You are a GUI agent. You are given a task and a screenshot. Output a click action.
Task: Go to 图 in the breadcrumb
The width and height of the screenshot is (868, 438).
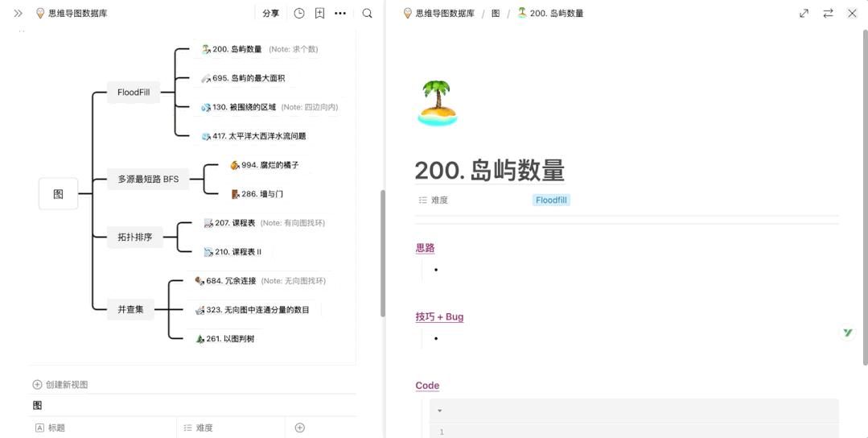[496, 13]
